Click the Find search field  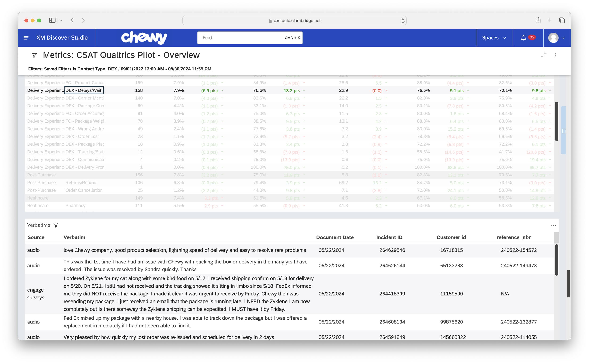click(x=241, y=38)
